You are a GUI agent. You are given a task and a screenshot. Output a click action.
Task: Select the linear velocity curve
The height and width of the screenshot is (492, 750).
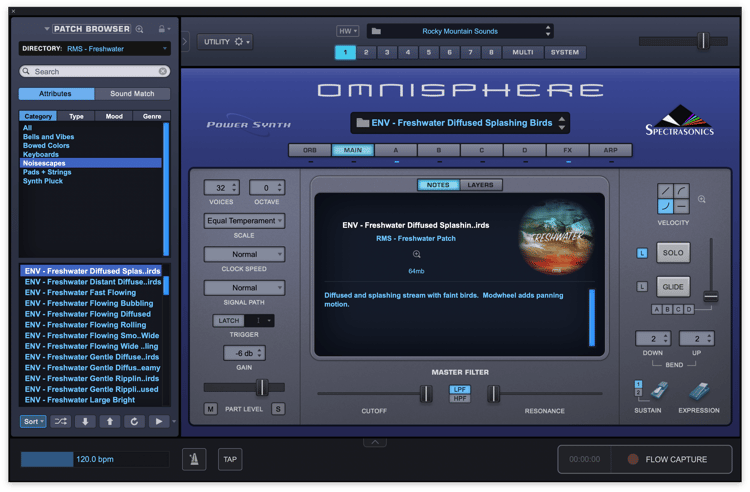pyautogui.click(x=665, y=191)
